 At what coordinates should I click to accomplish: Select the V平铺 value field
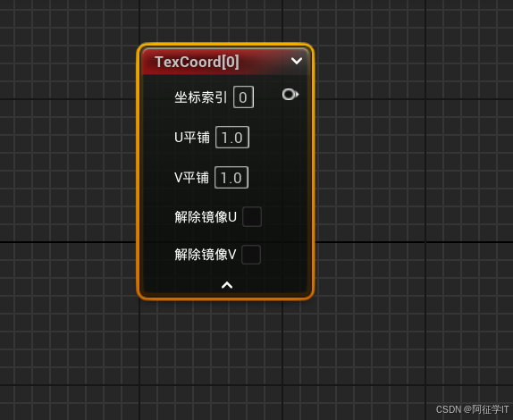pyautogui.click(x=231, y=178)
